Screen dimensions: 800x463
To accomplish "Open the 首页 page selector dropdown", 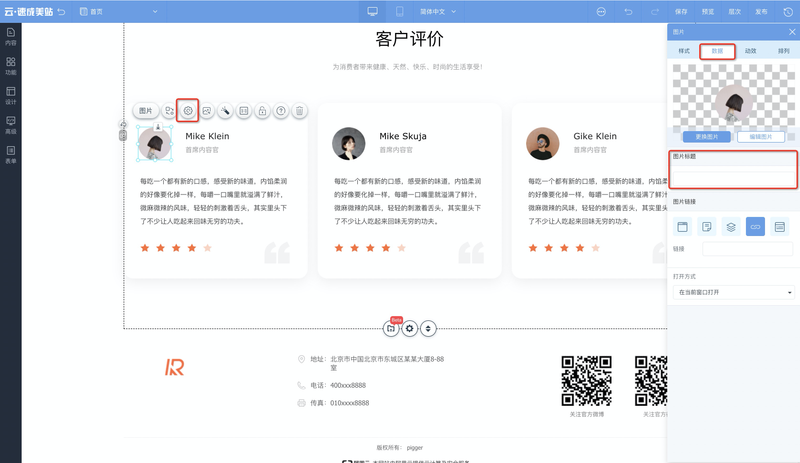I will 119,11.
